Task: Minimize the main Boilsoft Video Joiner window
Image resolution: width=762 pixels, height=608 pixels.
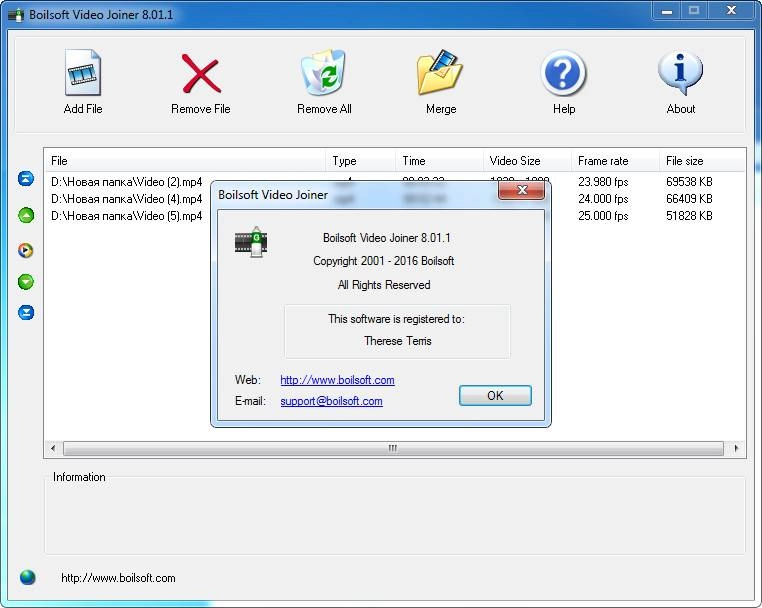Action: point(667,11)
